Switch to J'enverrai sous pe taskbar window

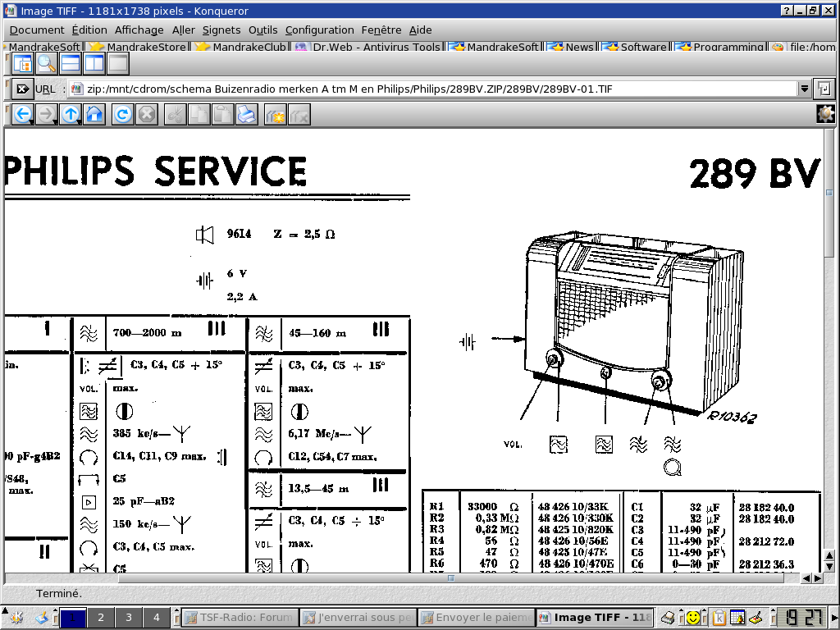click(358, 618)
